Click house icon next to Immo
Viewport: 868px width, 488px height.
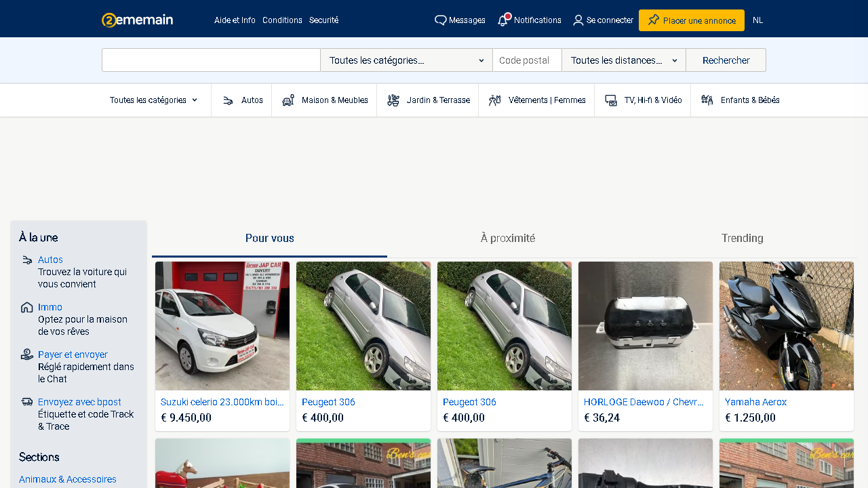[27, 307]
